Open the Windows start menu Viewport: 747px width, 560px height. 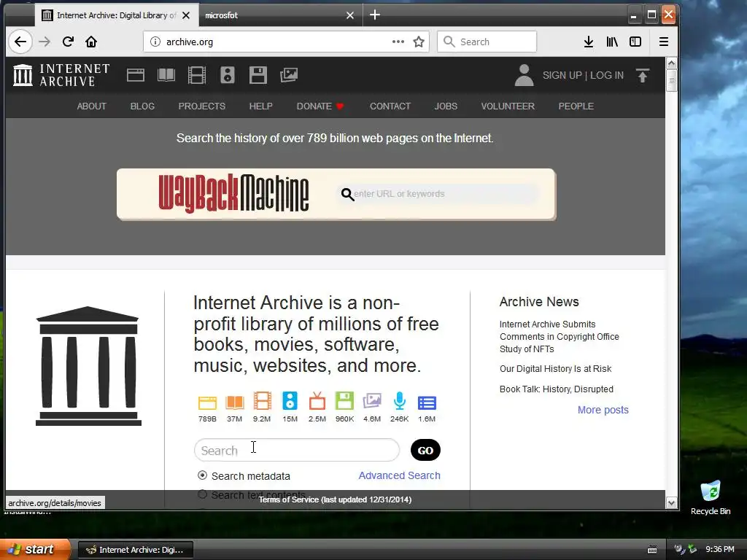point(35,549)
